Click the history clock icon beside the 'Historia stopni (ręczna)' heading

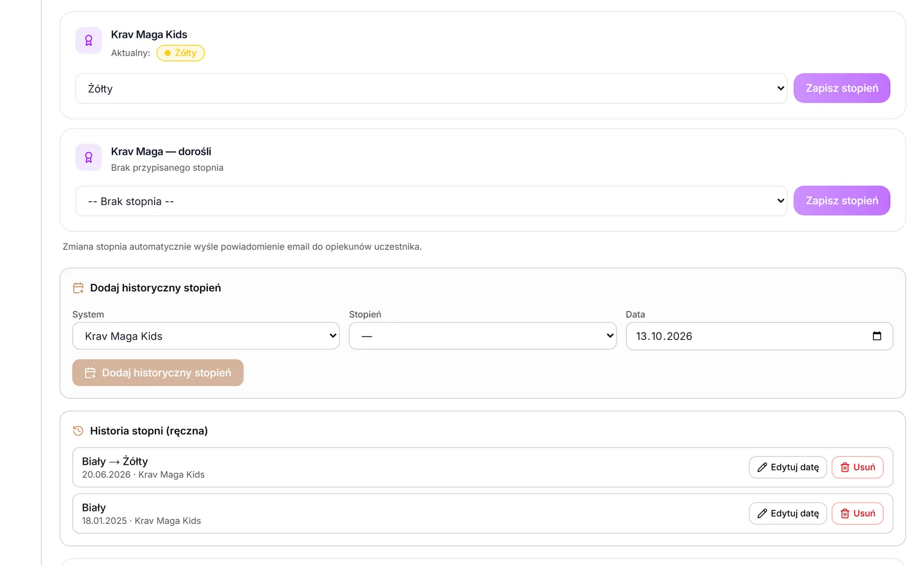78,431
